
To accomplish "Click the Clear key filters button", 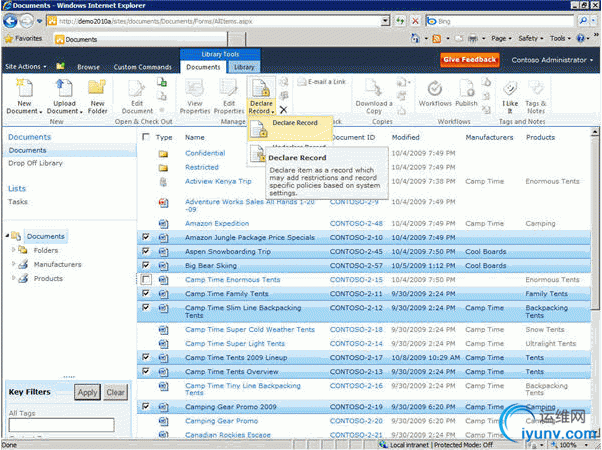I will tap(115, 392).
